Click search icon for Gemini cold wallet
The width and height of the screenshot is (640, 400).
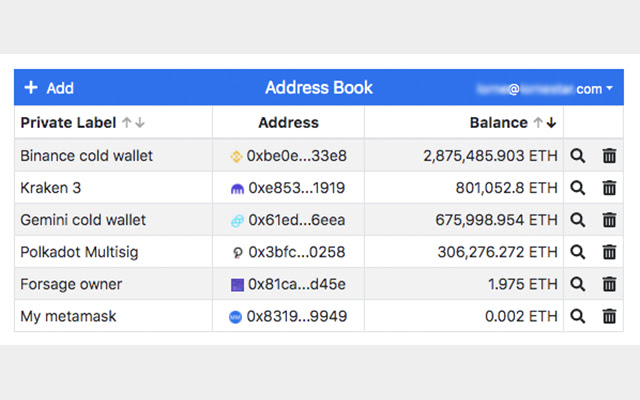578,220
